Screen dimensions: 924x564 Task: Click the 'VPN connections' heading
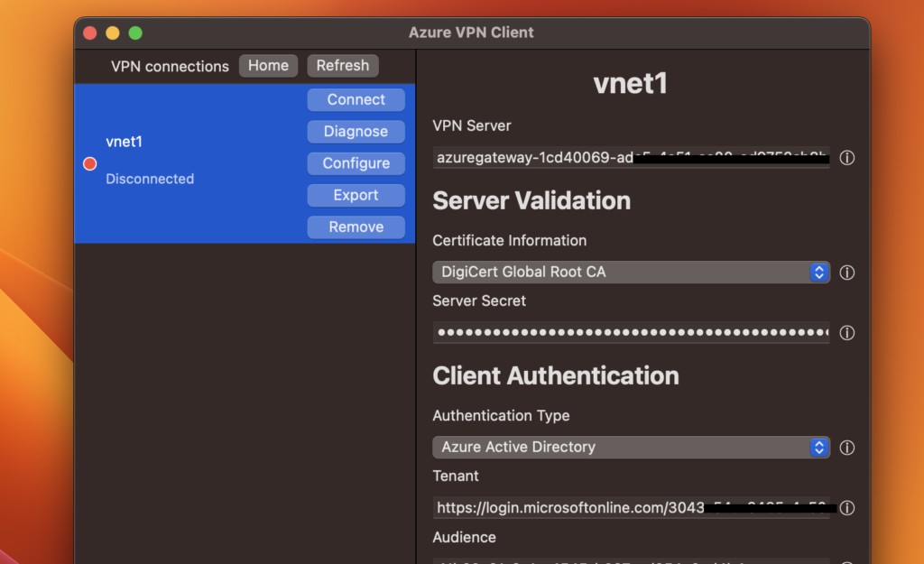click(x=170, y=66)
